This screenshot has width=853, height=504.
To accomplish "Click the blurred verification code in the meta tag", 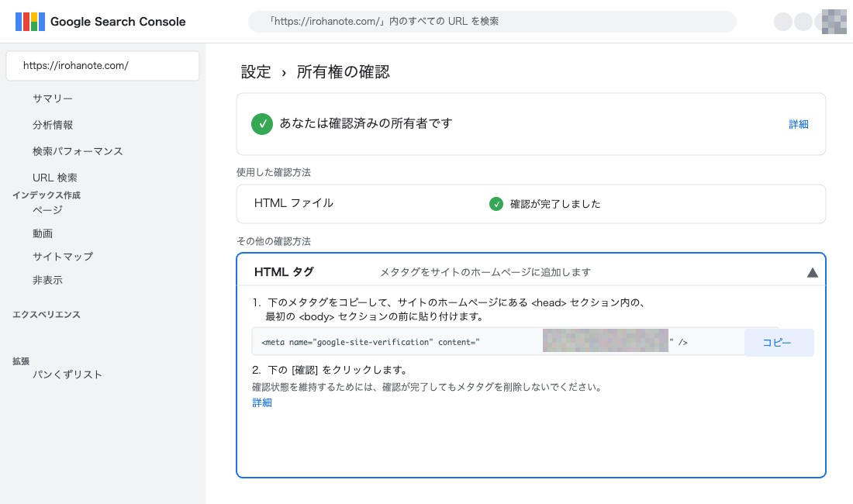I will click(605, 340).
